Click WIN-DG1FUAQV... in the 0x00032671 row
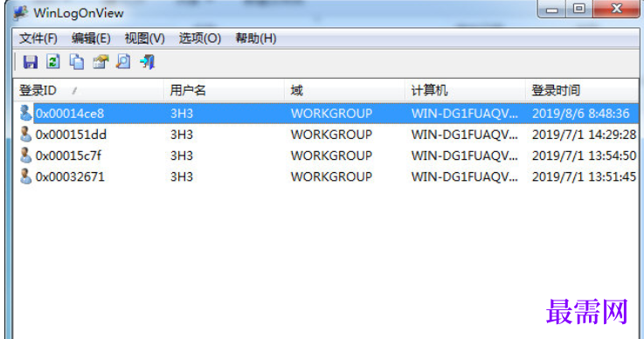Viewport: 644px width, 339px height. (465, 176)
